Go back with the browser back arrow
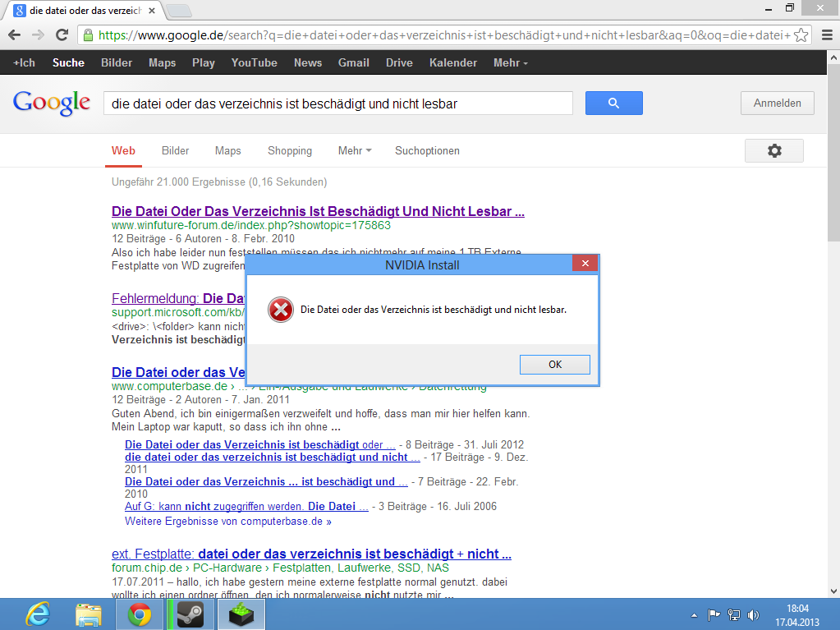The width and height of the screenshot is (840, 630). click(15, 34)
